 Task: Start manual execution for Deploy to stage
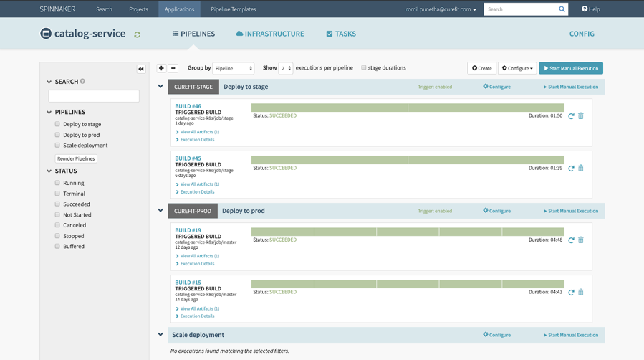pyautogui.click(x=571, y=87)
